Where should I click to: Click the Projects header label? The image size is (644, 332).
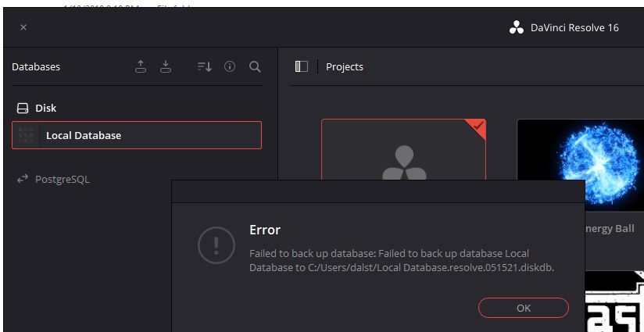click(x=345, y=67)
